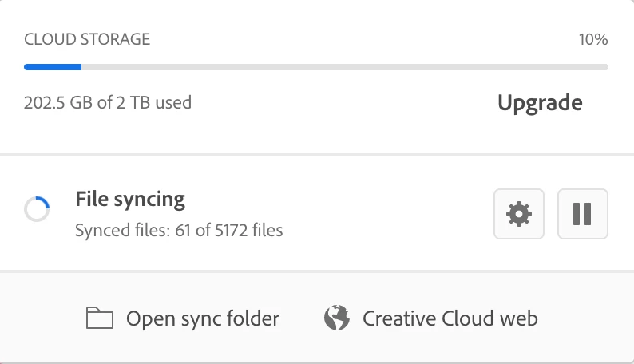Open sync settings via the gear icon
Screen dimensions: 634x364
pyautogui.click(x=519, y=214)
